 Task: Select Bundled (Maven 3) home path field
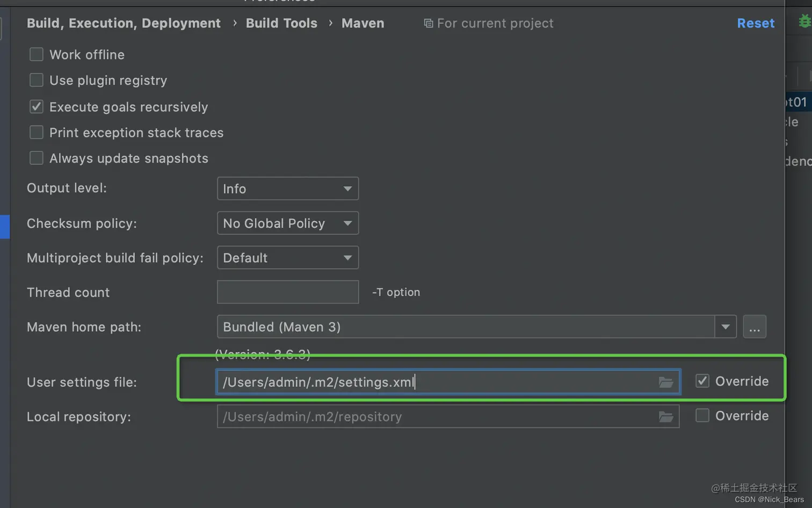(x=466, y=326)
